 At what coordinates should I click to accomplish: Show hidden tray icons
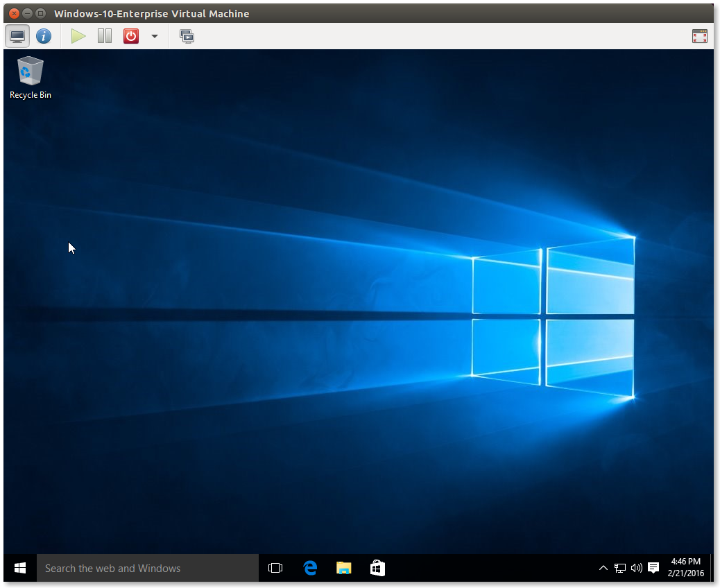(603, 569)
